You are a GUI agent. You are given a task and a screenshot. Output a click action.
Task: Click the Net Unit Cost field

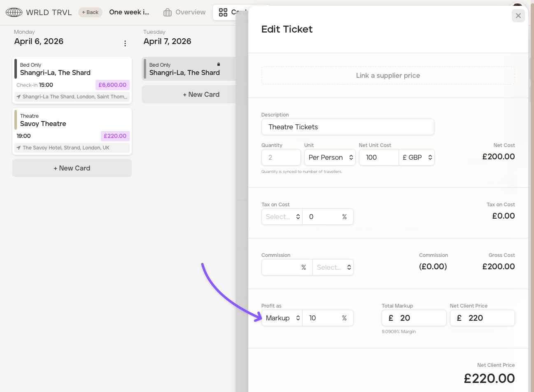[x=378, y=157]
